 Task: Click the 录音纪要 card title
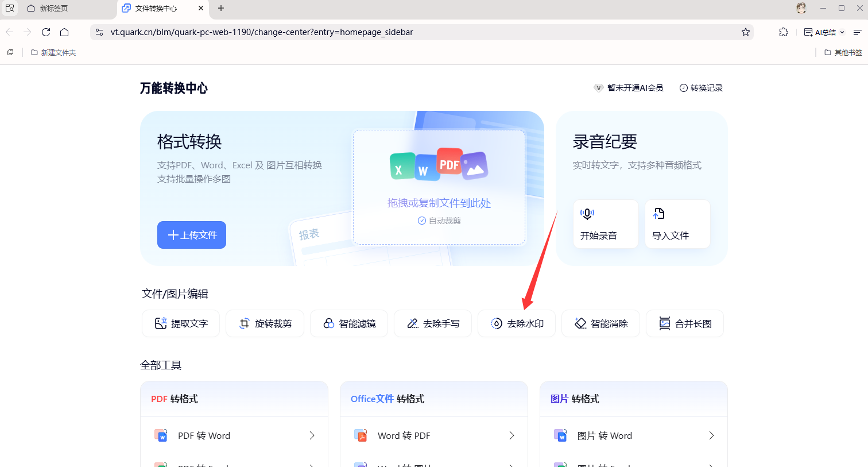point(605,141)
